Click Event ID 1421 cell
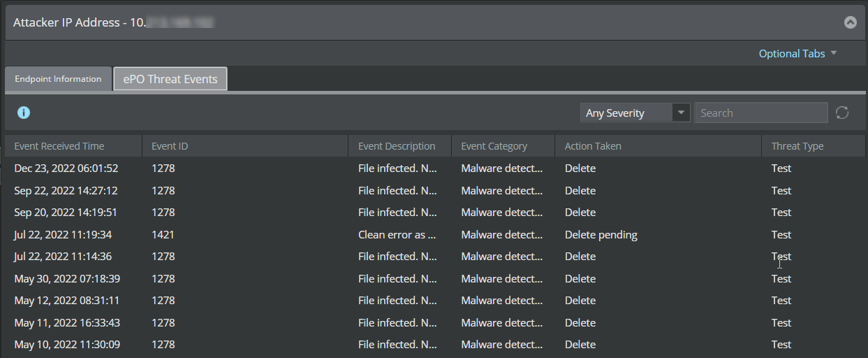This screenshot has width=868, height=358. (x=163, y=235)
